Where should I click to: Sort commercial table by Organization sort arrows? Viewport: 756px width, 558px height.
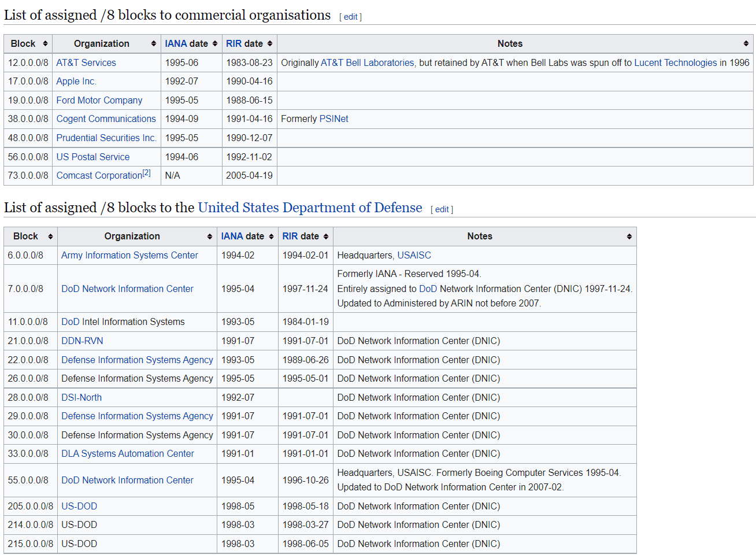[154, 44]
